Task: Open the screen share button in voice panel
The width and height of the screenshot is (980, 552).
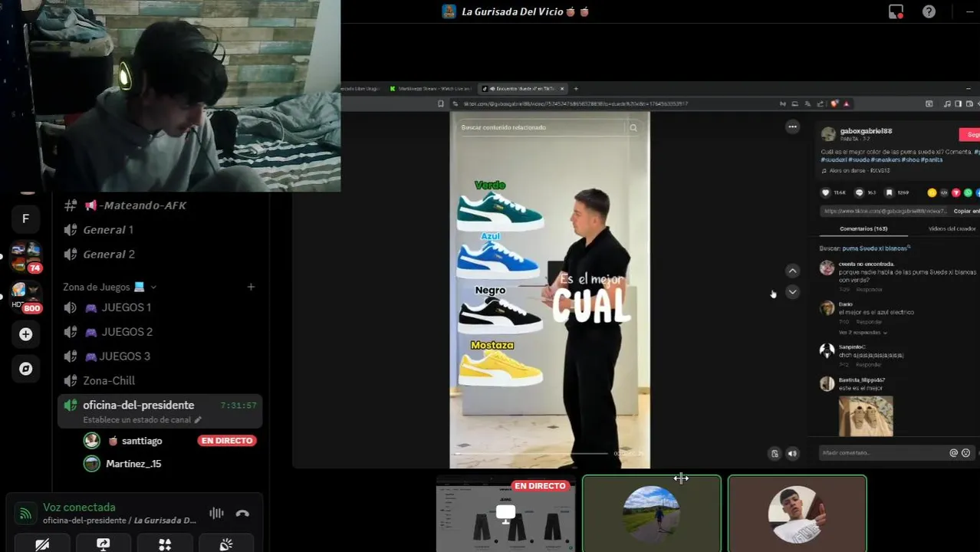Action: pyautogui.click(x=104, y=544)
